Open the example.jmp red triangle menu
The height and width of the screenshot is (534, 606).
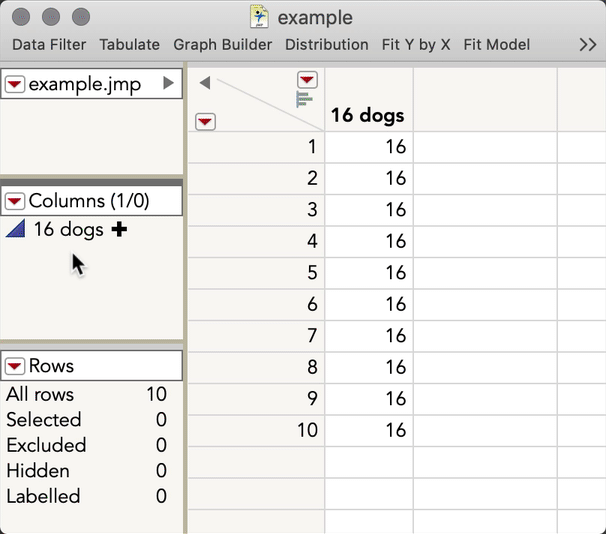15,85
